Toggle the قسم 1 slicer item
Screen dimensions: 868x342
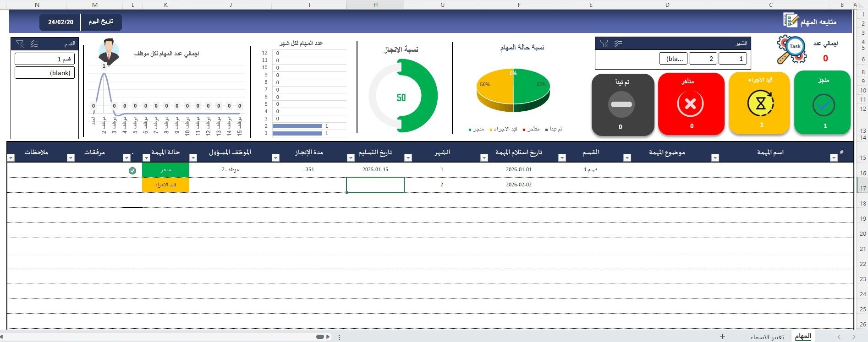click(44, 59)
